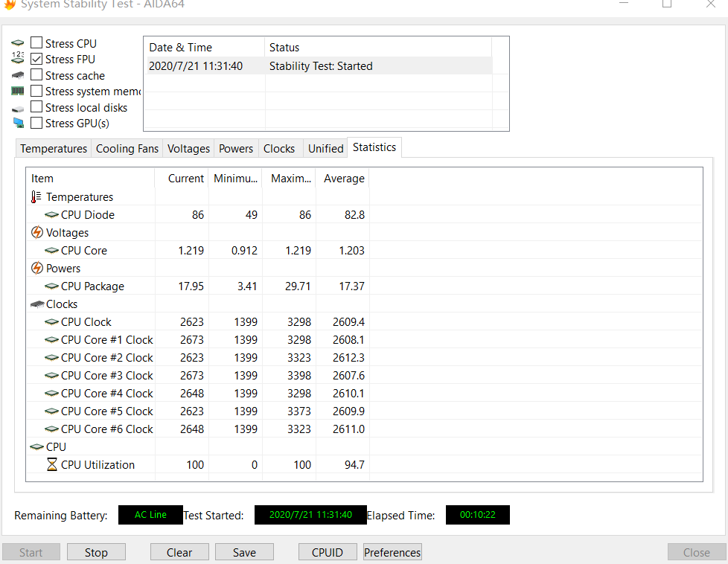728x564 pixels.
Task: Enable the Stress GPU(s) checkbox
Action: coord(36,123)
